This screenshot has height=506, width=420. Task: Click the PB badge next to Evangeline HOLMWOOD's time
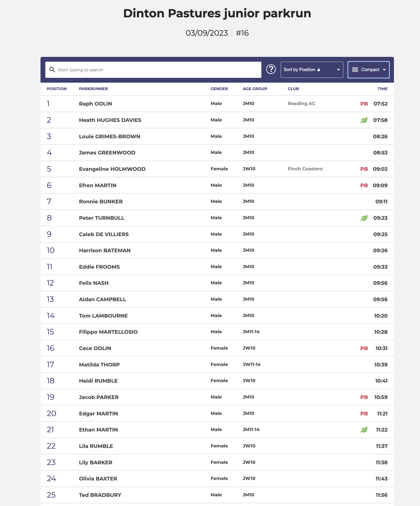click(x=364, y=169)
